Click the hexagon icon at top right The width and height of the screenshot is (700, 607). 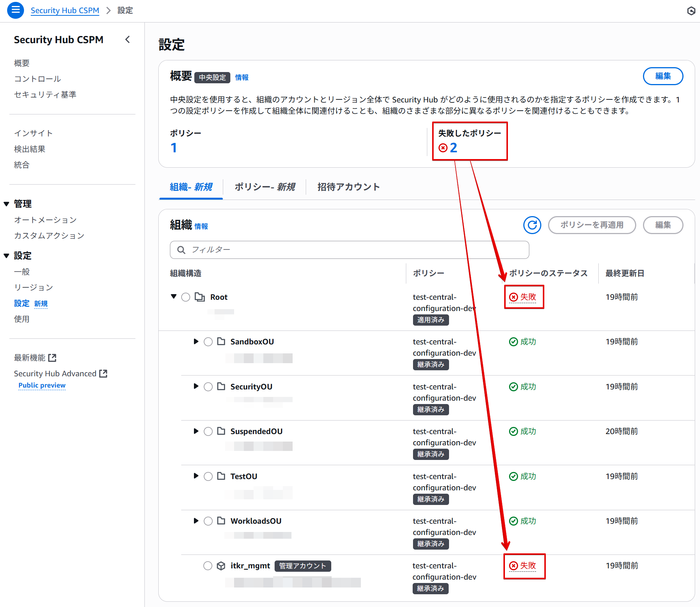coord(691,11)
